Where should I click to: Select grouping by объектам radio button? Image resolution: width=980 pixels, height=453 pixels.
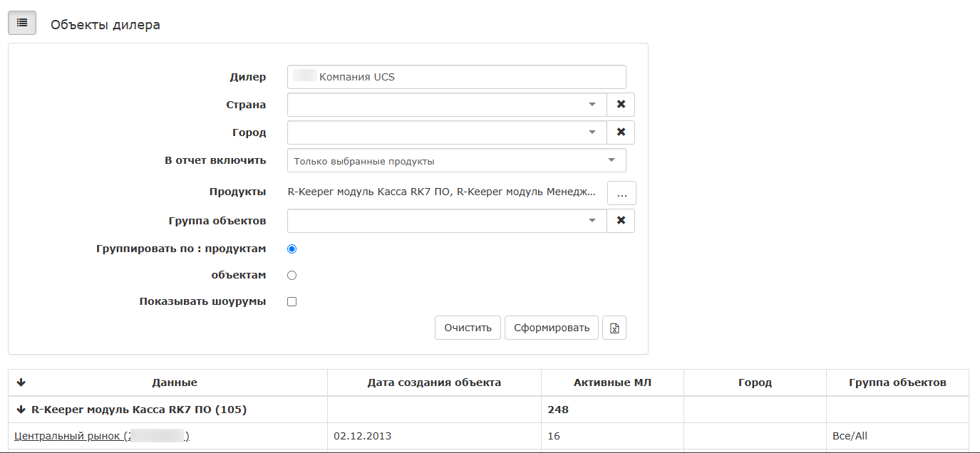pyautogui.click(x=292, y=276)
